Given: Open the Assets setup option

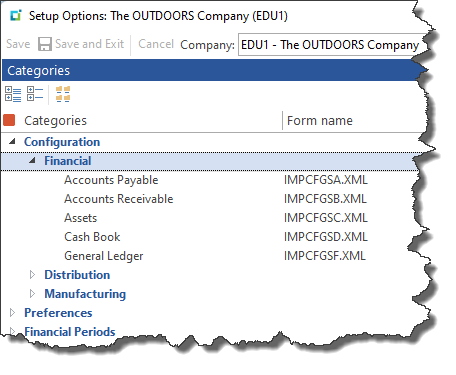Looking at the screenshot, I should tap(81, 218).
